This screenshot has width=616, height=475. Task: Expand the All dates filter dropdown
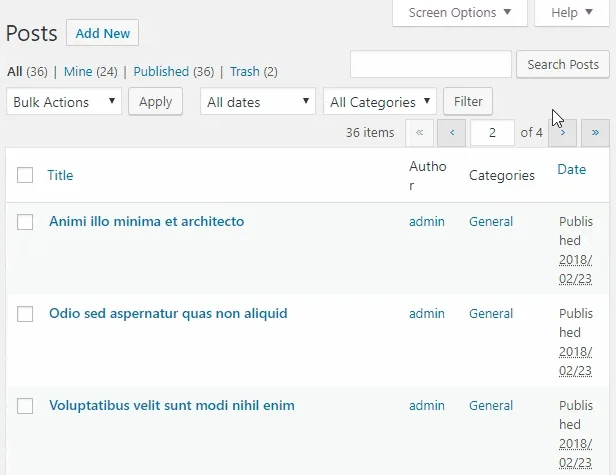[258, 102]
